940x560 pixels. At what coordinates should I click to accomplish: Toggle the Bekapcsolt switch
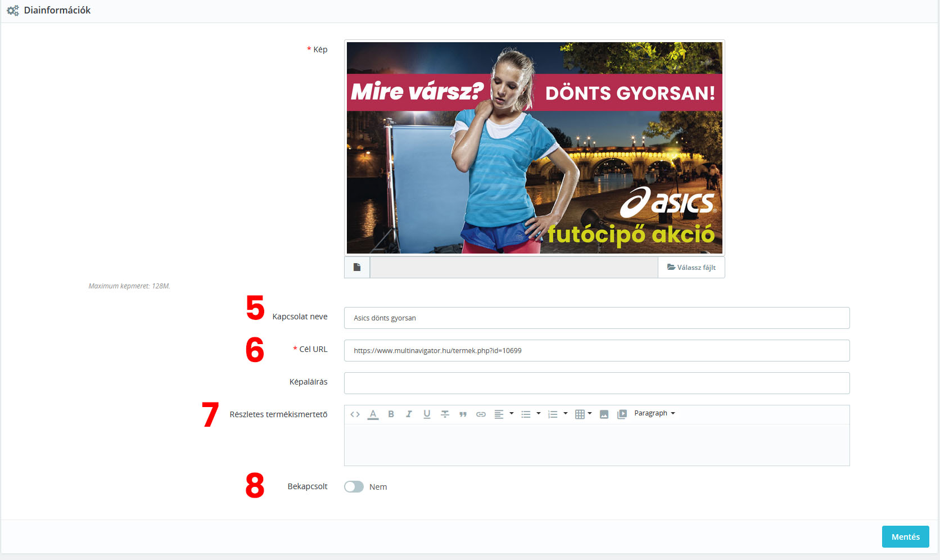pos(354,486)
